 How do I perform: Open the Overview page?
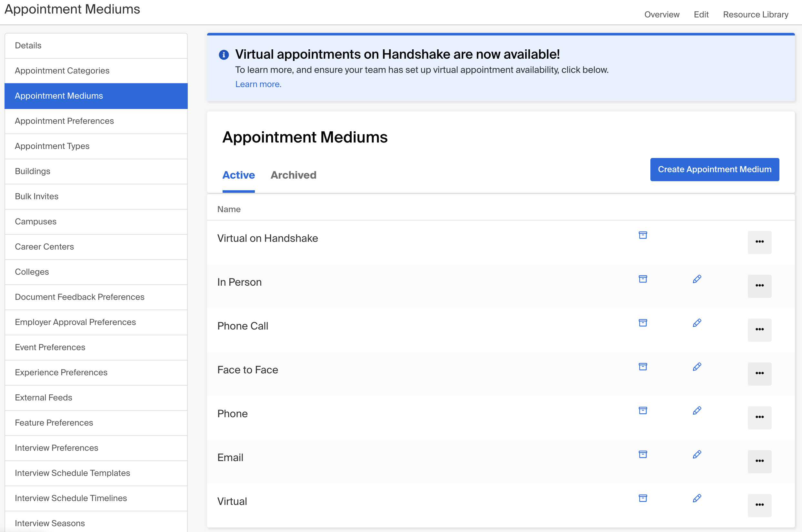coord(662,15)
